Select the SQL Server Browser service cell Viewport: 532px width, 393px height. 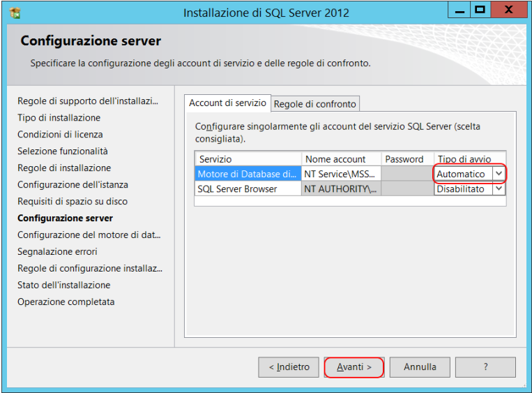pyautogui.click(x=248, y=188)
